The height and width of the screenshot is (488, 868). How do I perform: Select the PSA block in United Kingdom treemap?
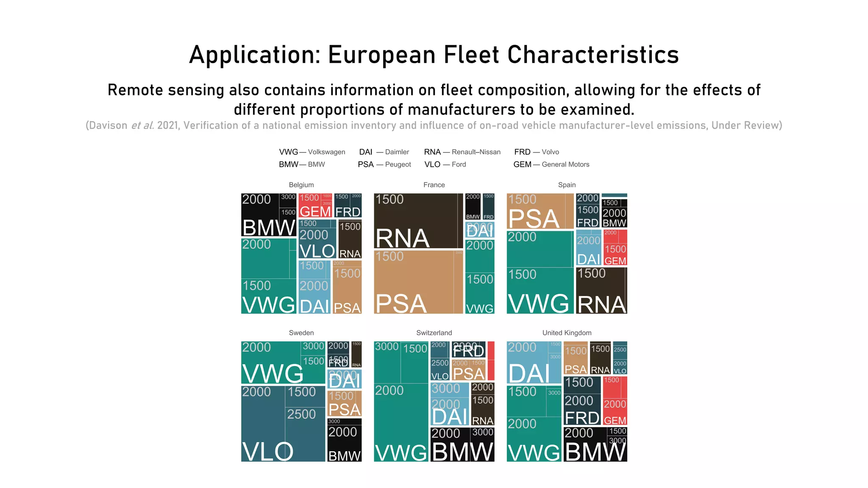point(576,358)
